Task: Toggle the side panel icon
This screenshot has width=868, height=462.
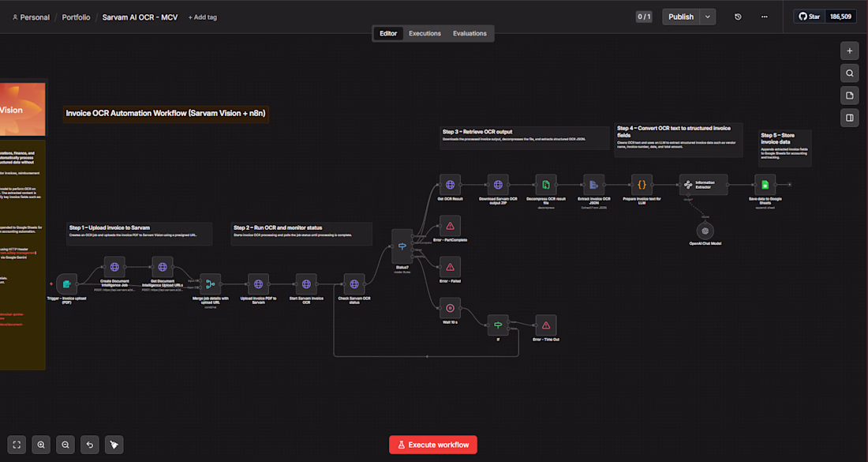Action: 849,118
